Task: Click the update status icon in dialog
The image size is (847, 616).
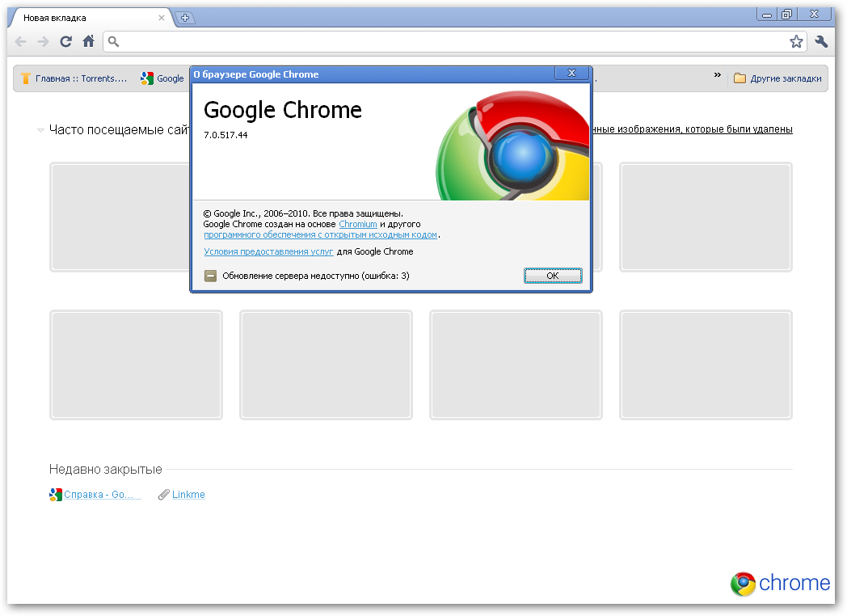Action: (x=211, y=276)
